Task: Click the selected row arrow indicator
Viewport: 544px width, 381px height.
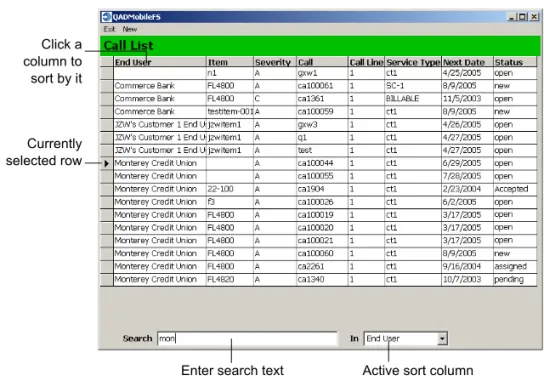Action: click(107, 163)
